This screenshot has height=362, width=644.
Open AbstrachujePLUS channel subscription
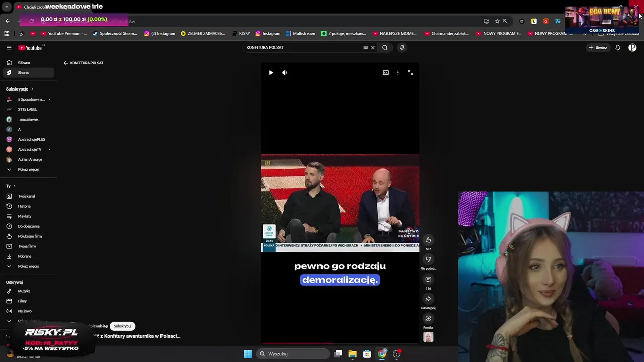click(29, 139)
